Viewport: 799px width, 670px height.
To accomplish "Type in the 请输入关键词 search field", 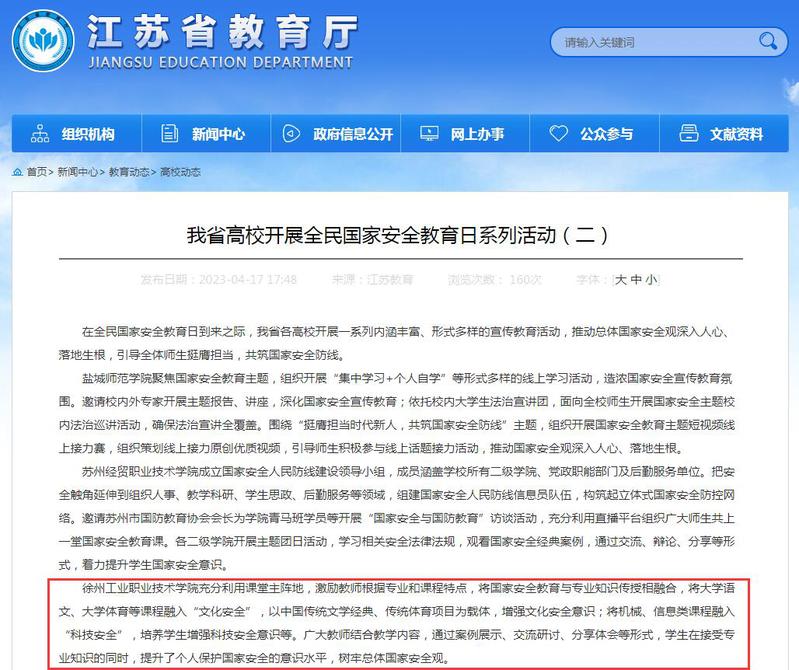I will 650,42.
